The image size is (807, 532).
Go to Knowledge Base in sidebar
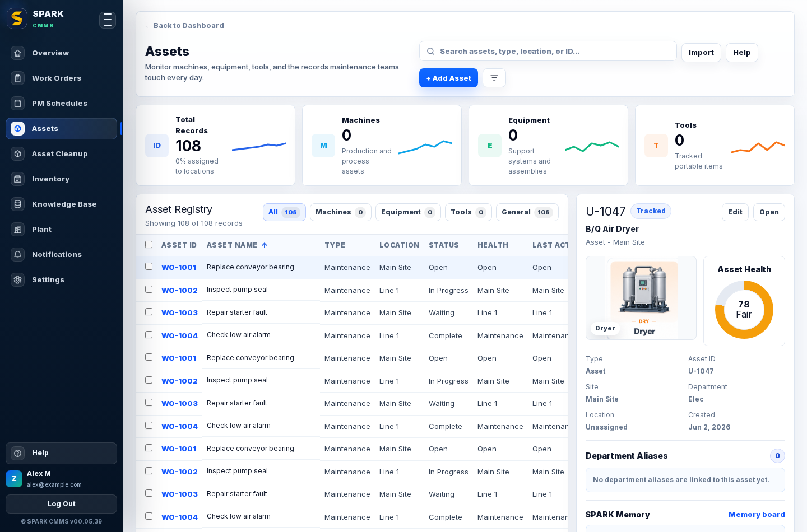(x=61, y=204)
